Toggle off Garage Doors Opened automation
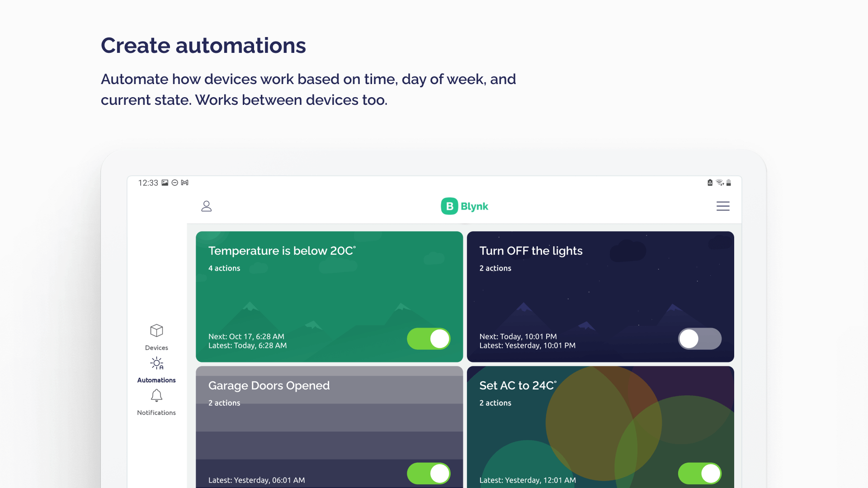 pyautogui.click(x=429, y=473)
